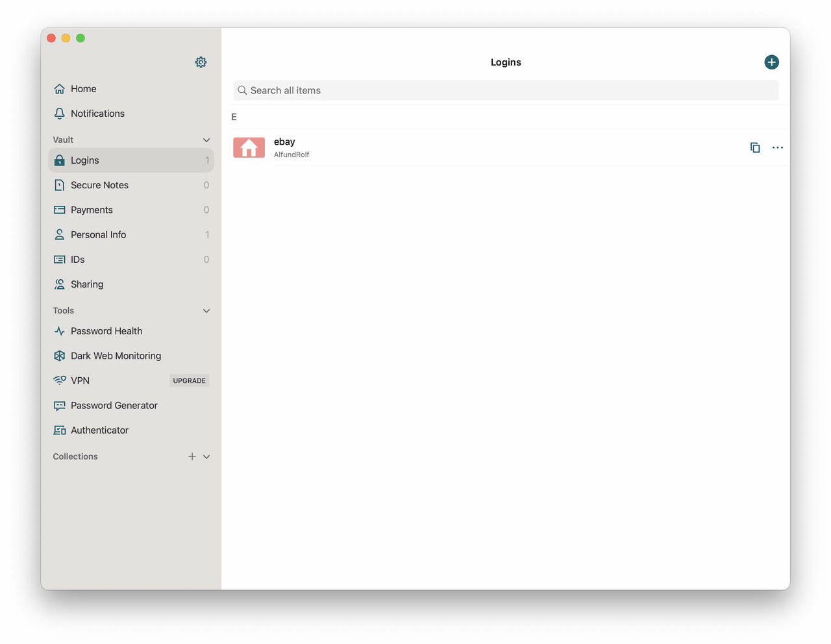
Task: Open settings via the gear icon
Action: (x=201, y=62)
